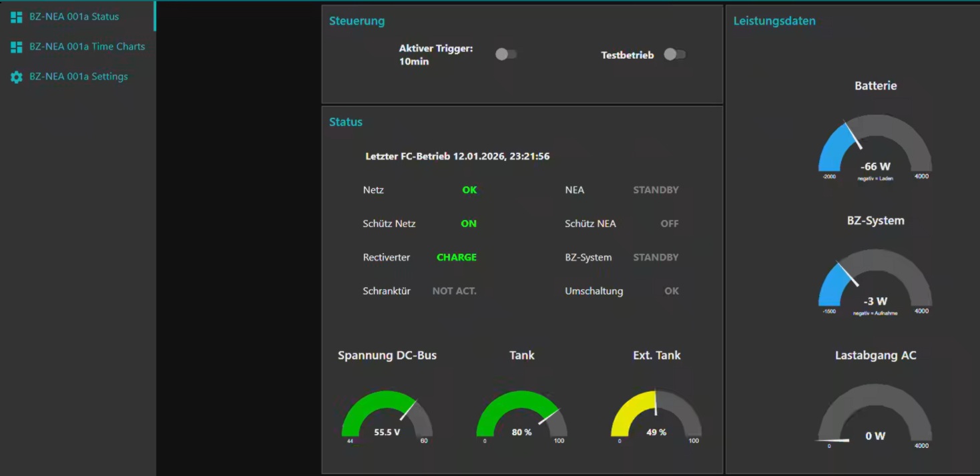The width and height of the screenshot is (980, 476).
Task: Toggle the Aktiver Trigger 10min switch
Action: [506, 54]
